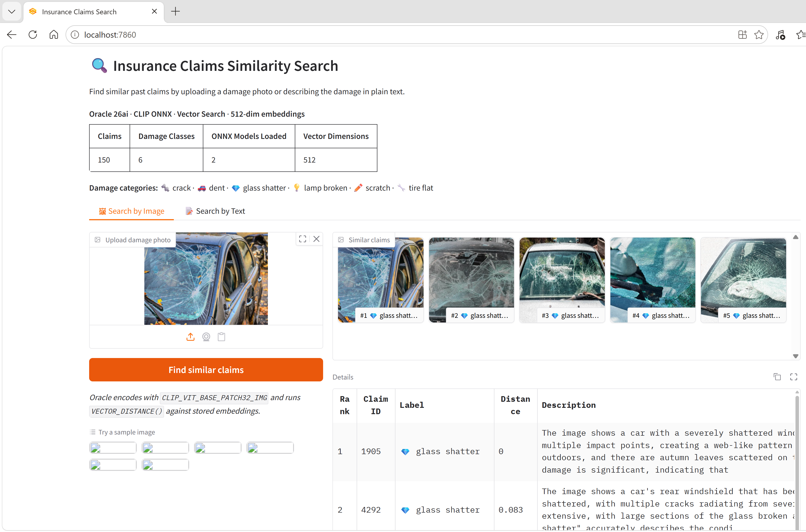Select claim ID 4292 cell

pos(376,510)
